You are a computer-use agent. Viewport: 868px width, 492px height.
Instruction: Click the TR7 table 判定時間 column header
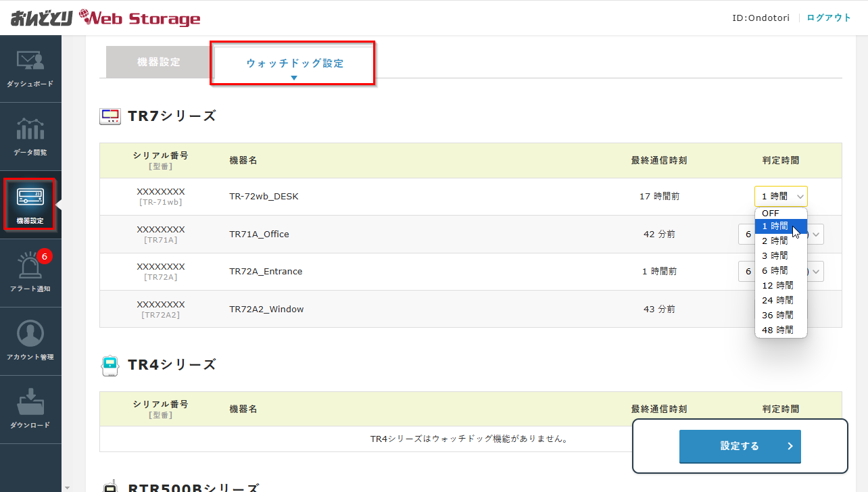pyautogui.click(x=781, y=161)
